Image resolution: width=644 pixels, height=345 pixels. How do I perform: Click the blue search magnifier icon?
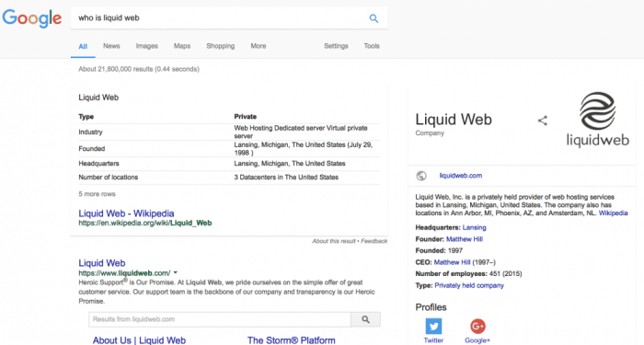click(x=374, y=18)
